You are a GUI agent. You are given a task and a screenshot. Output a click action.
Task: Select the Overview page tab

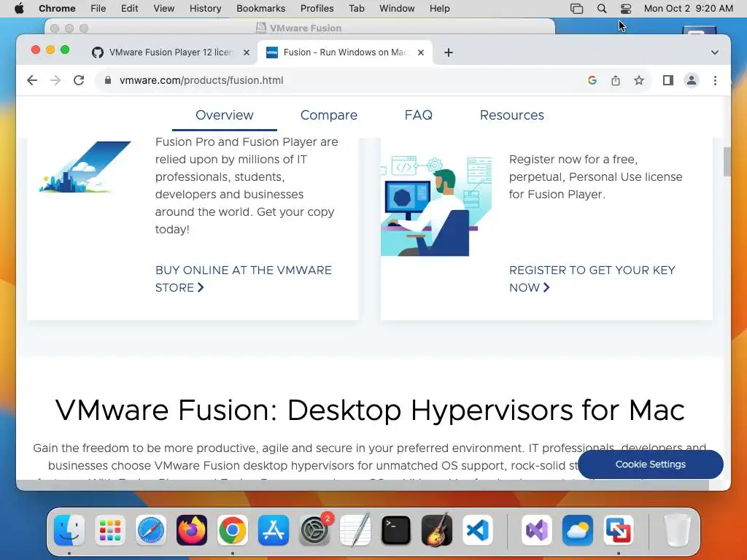[225, 115]
